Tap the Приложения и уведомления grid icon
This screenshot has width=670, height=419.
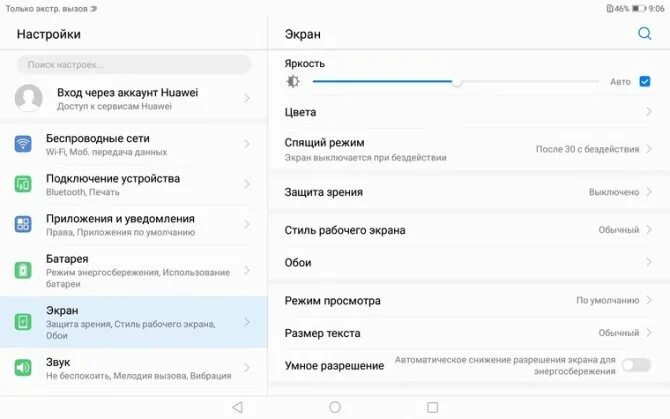pos(23,224)
